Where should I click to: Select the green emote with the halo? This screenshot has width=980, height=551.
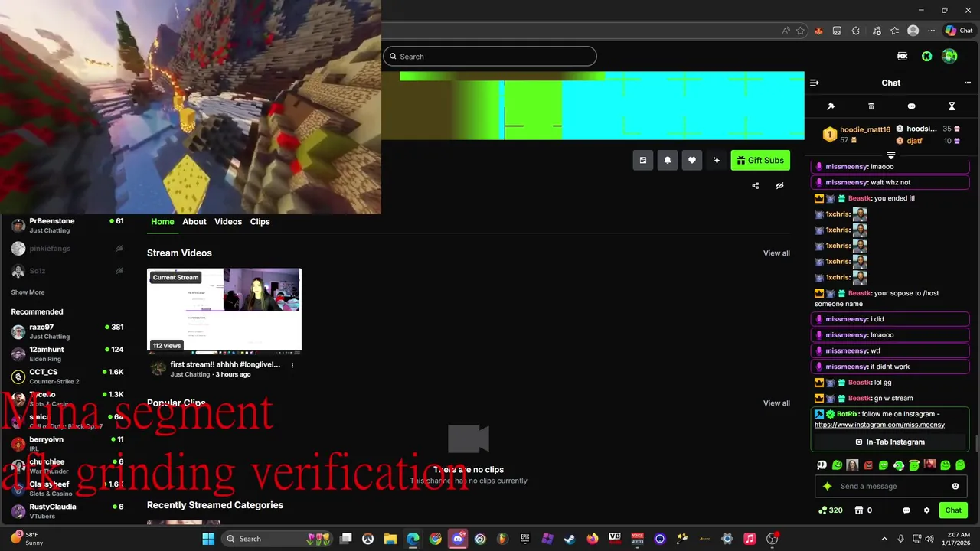(x=914, y=465)
